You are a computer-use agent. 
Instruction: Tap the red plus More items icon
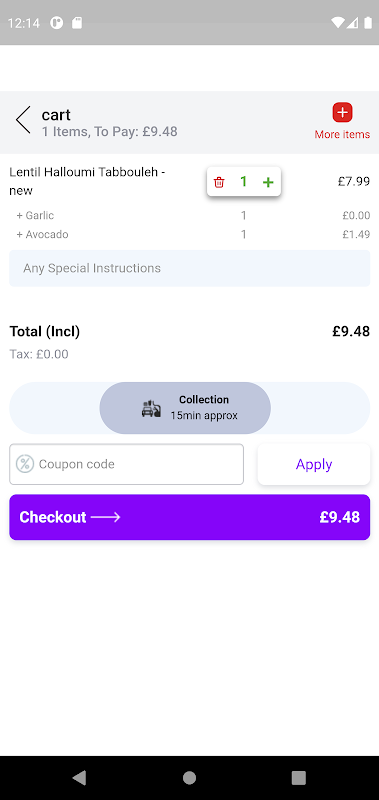point(342,113)
